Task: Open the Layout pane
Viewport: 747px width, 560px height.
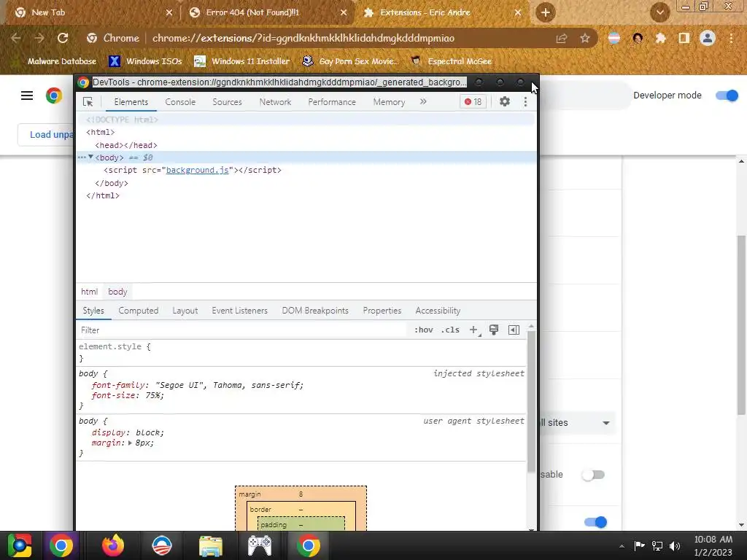Action: click(x=185, y=311)
